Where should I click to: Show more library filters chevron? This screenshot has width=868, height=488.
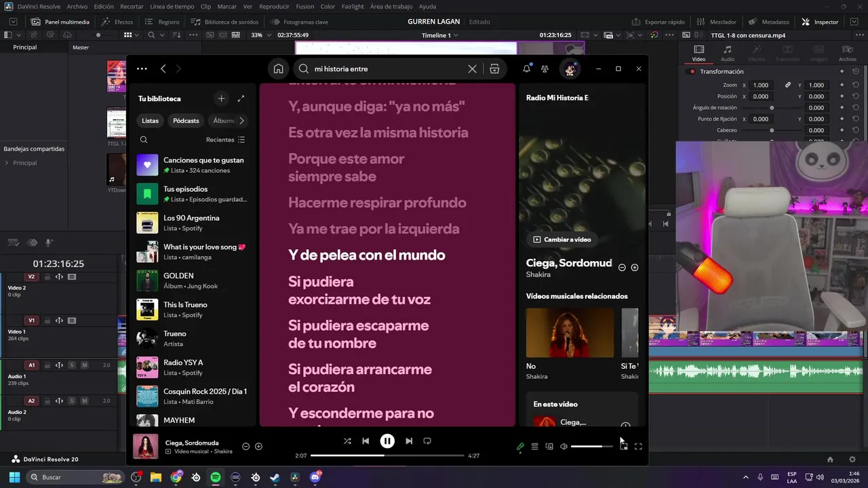pyautogui.click(x=241, y=121)
